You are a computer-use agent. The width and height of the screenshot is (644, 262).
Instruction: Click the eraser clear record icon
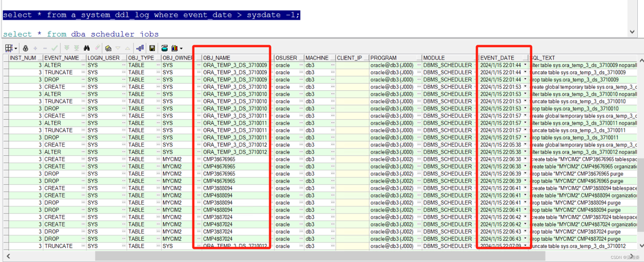click(97, 48)
